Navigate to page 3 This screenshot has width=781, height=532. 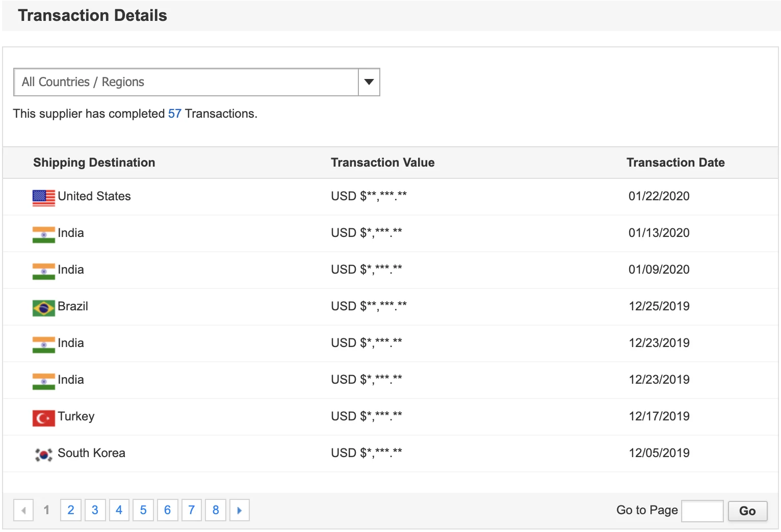(95, 510)
